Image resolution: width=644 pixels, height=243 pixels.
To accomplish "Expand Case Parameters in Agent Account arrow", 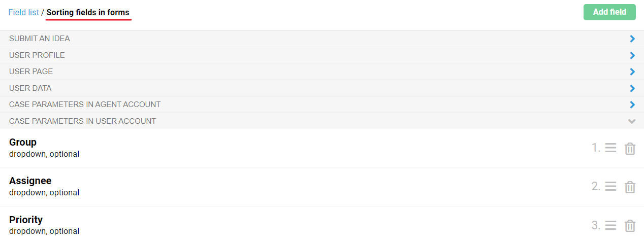I will click(632, 105).
